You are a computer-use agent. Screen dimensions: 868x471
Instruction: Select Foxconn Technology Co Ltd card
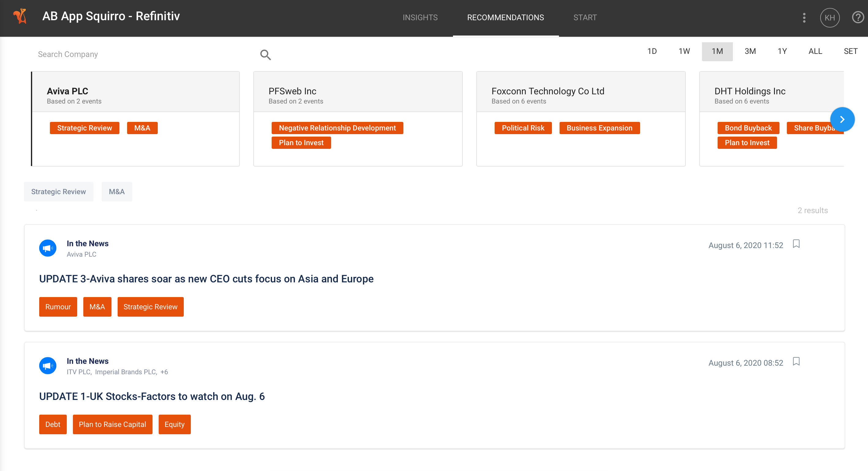click(581, 119)
